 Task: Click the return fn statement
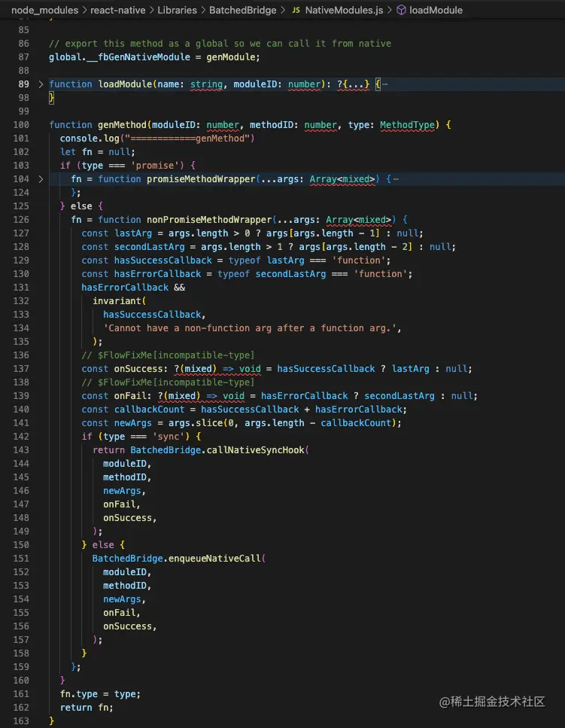pyautogui.click(x=87, y=707)
